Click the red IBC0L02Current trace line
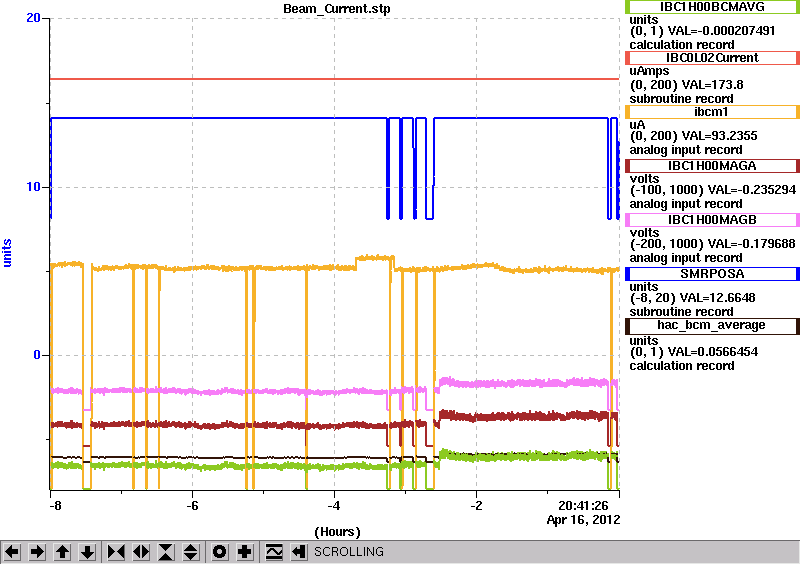 [334, 79]
